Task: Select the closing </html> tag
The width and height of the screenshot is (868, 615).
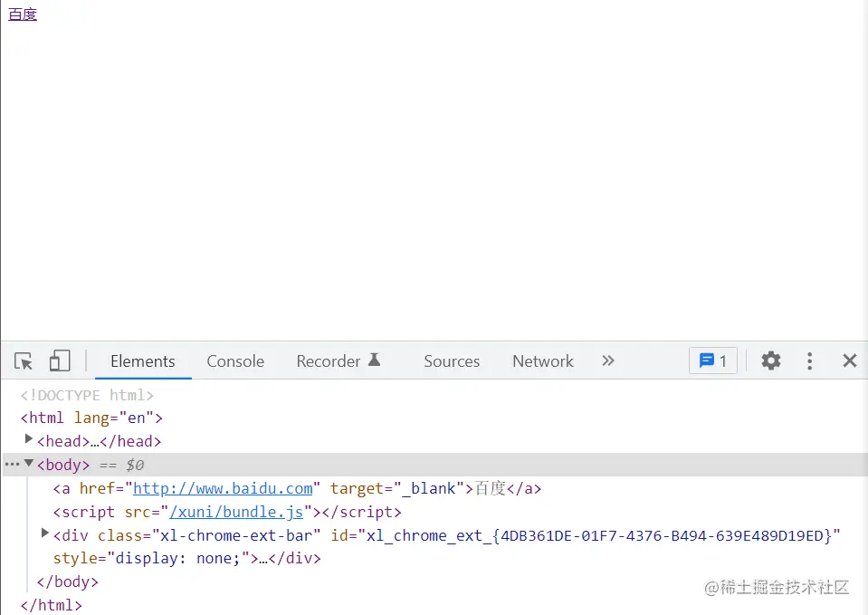Action: click(51, 605)
